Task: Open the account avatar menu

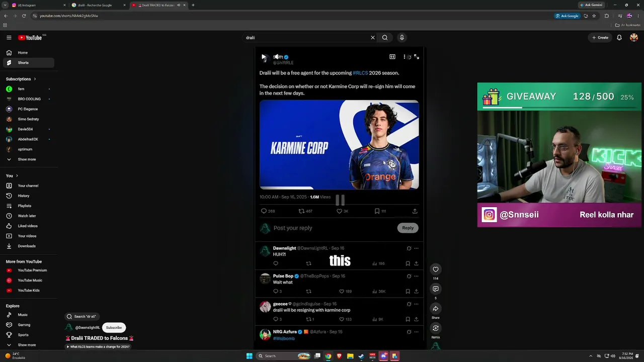Action: click(x=634, y=38)
